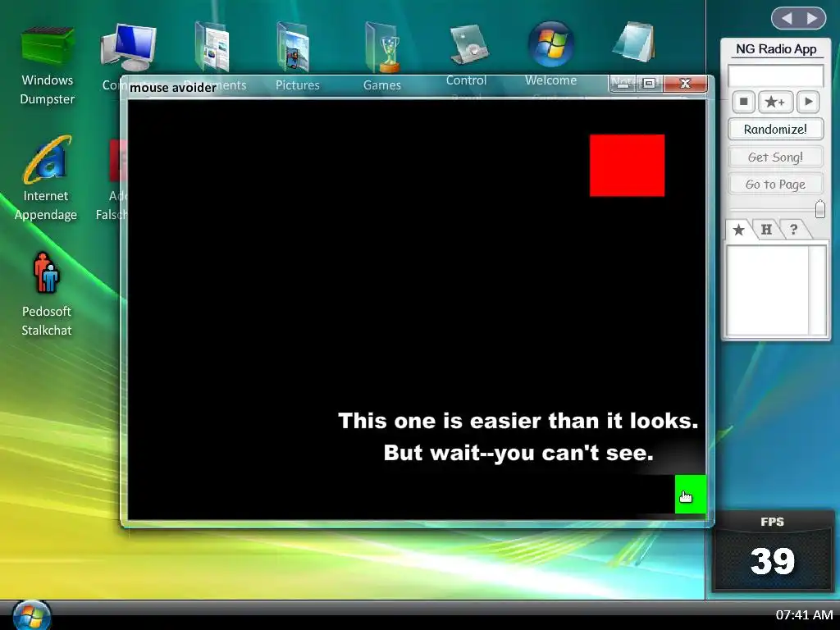Adjust the NG Radio volume slider handle
840x630 pixels.
[819, 209]
